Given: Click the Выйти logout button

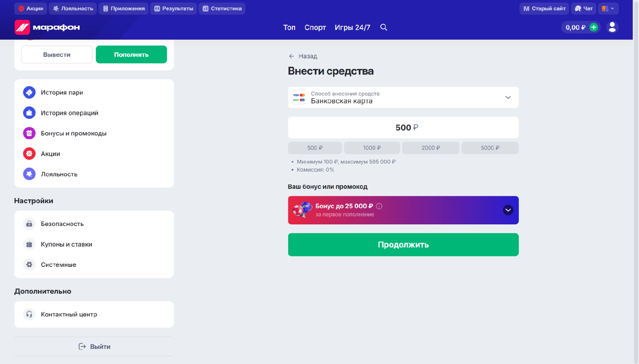Looking at the screenshot, I should click(x=94, y=346).
